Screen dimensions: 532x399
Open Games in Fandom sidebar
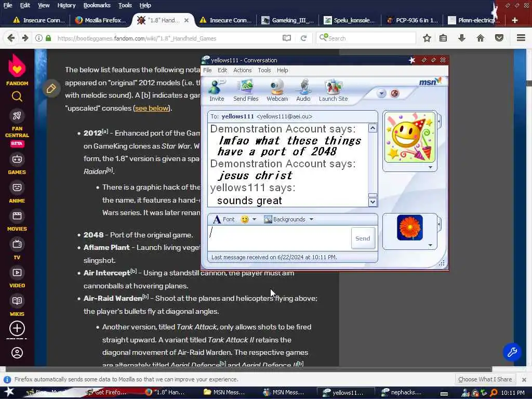click(17, 164)
